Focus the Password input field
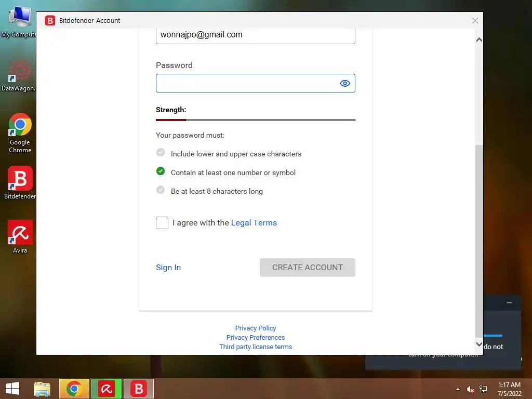The height and width of the screenshot is (399, 532). [x=256, y=83]
